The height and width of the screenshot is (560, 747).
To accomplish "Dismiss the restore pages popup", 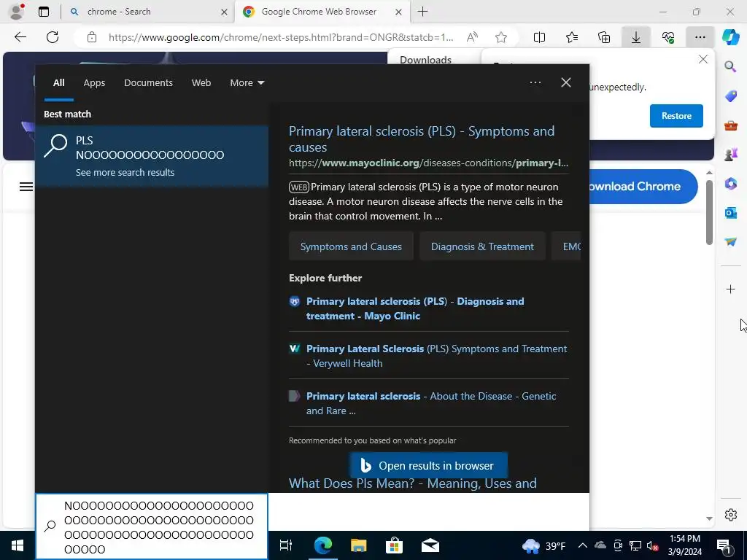I will (703, 59).
